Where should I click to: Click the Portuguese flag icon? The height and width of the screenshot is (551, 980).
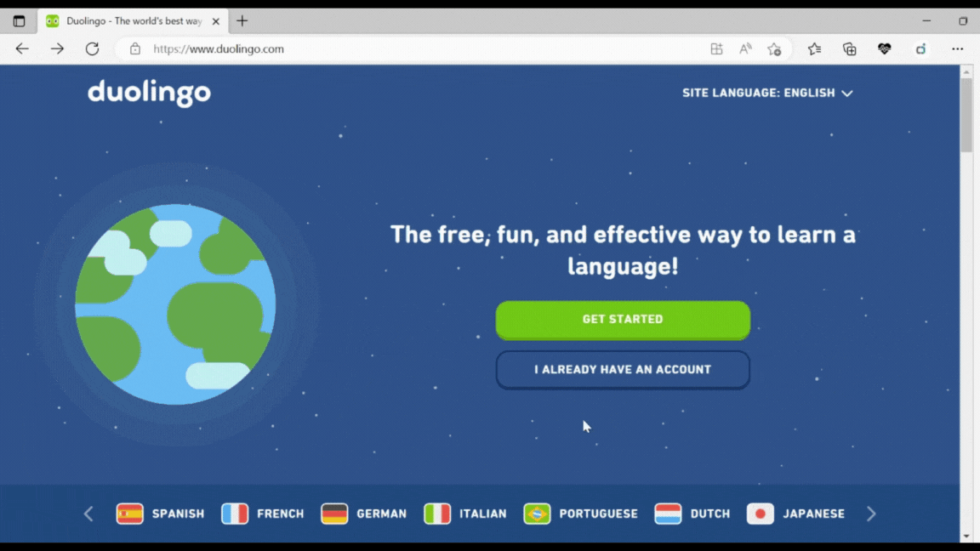click(x=537, y=514)
